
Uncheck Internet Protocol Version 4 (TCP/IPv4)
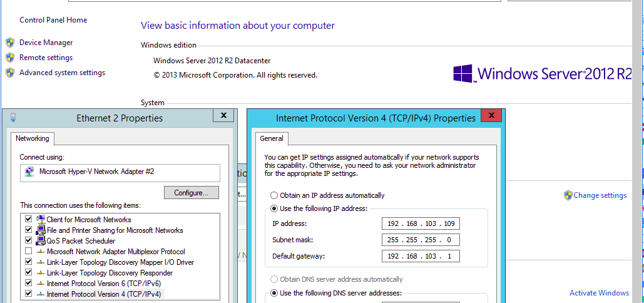[28, 294]
